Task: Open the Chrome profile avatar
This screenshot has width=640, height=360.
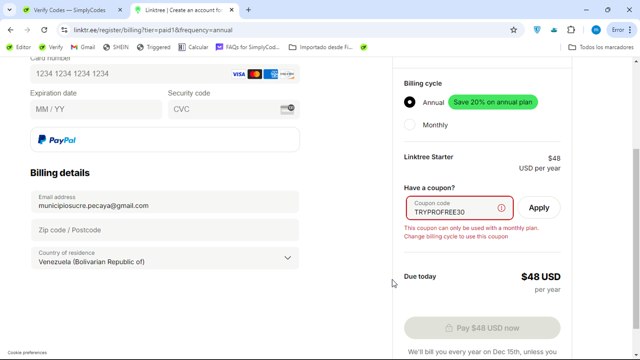Action: (596, 30)
